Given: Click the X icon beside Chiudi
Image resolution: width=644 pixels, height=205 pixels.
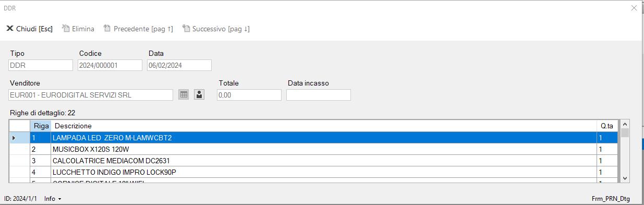Looking at the screenshot, I should click(9, 29).
